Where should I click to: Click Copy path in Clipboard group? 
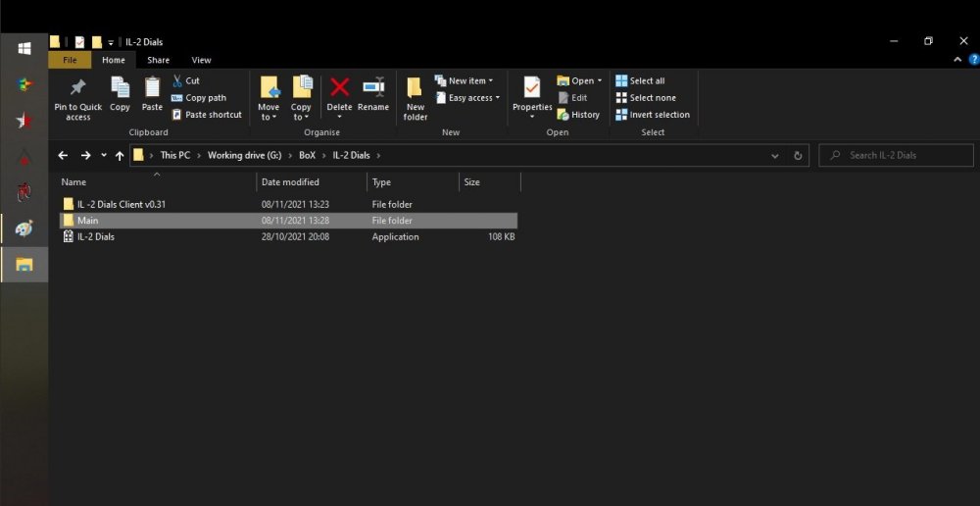tap(199, 98)
